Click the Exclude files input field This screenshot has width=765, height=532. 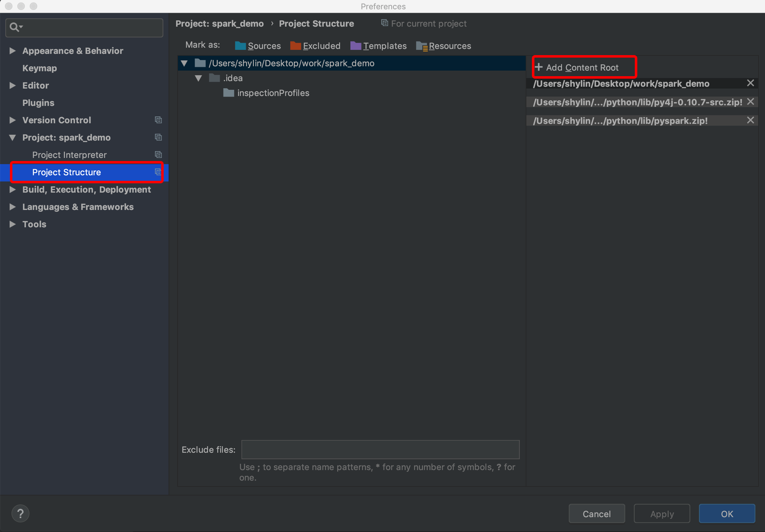[x=380, y=449]
